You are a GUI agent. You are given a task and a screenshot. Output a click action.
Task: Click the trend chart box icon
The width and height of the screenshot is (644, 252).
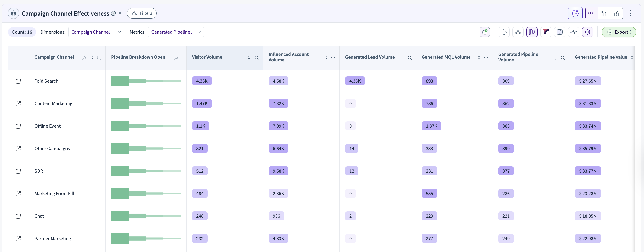(560, 32)
